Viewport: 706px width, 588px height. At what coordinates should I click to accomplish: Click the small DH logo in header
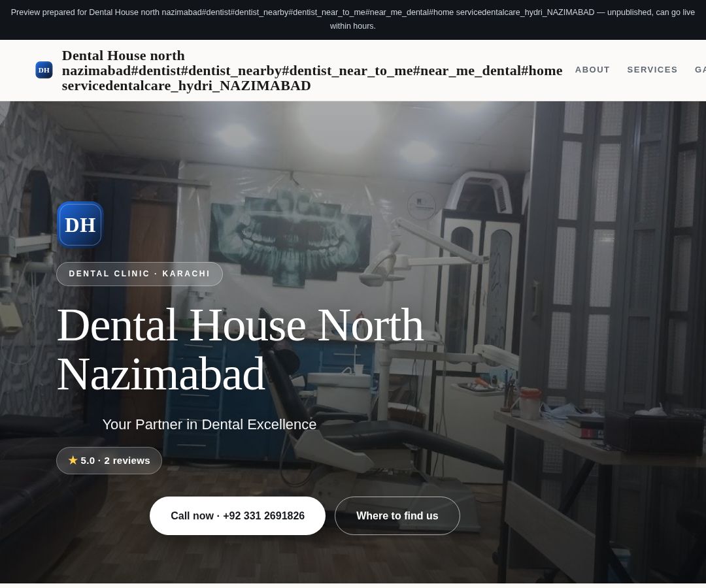44,70
